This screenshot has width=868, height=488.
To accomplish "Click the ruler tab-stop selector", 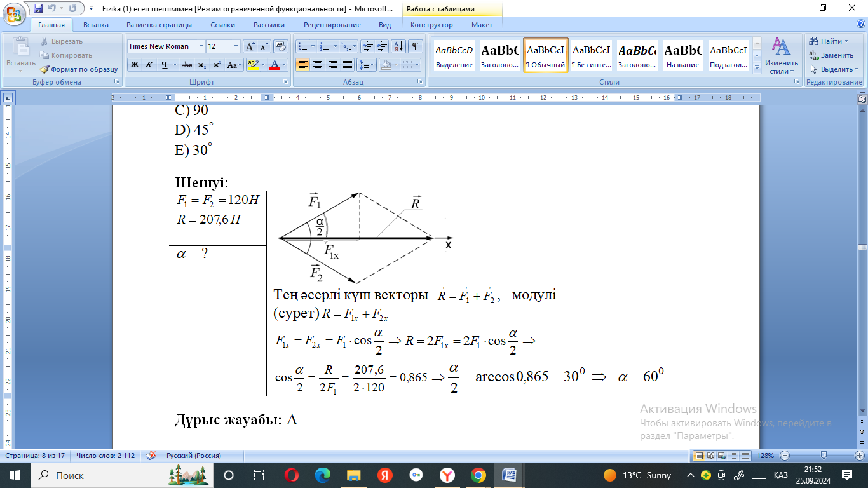I will 8,98.
